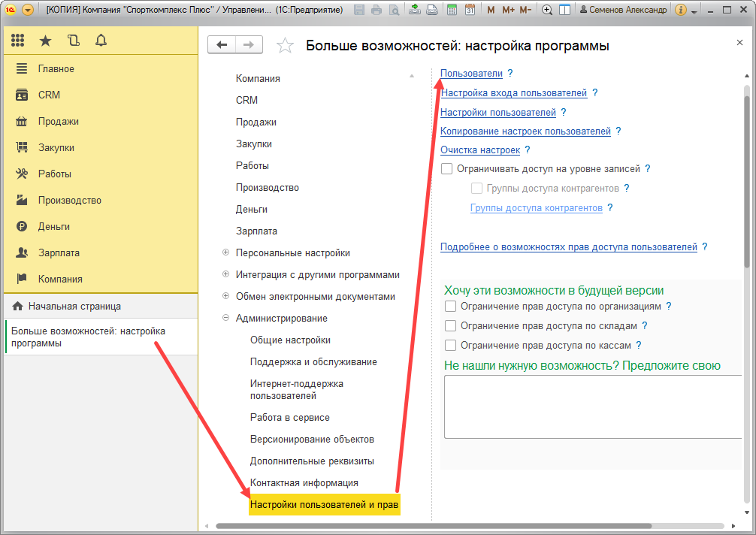This screenshot has height=535, width=756.
Task: Go forward with the right arrow button
Action: click(x=249, y=45)
